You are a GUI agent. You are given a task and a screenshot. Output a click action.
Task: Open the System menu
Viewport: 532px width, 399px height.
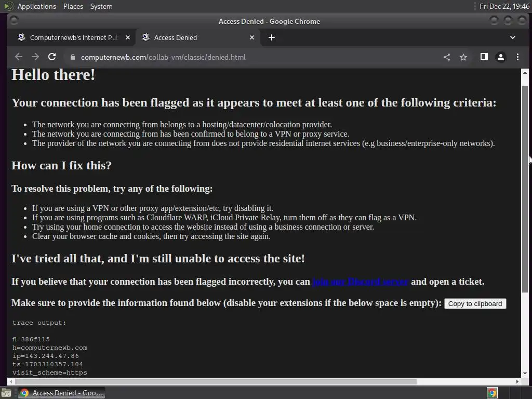[x=101, y=6]
